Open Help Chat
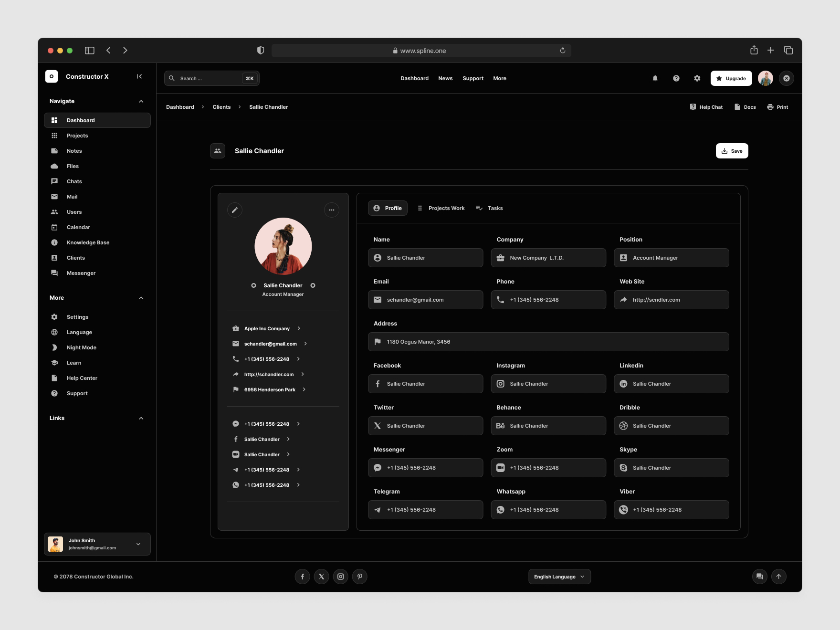Viewport: 840px width, 630px height. (x=706, y=107)
